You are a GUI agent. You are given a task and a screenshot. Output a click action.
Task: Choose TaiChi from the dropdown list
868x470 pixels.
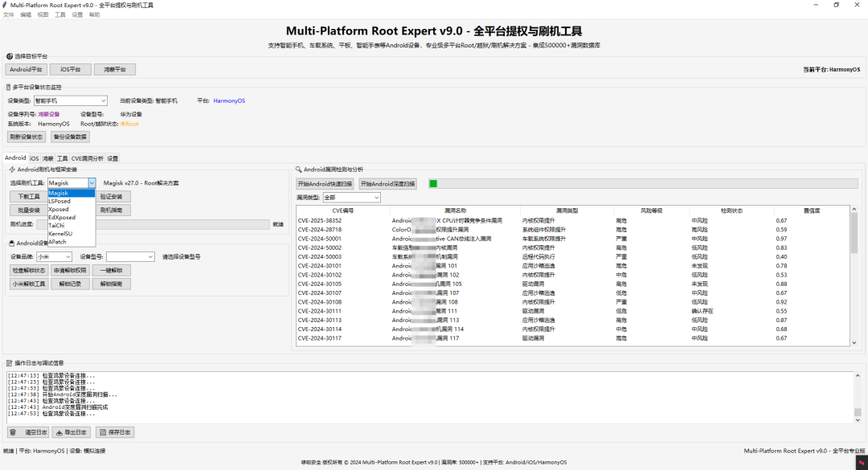pos(72,226)
